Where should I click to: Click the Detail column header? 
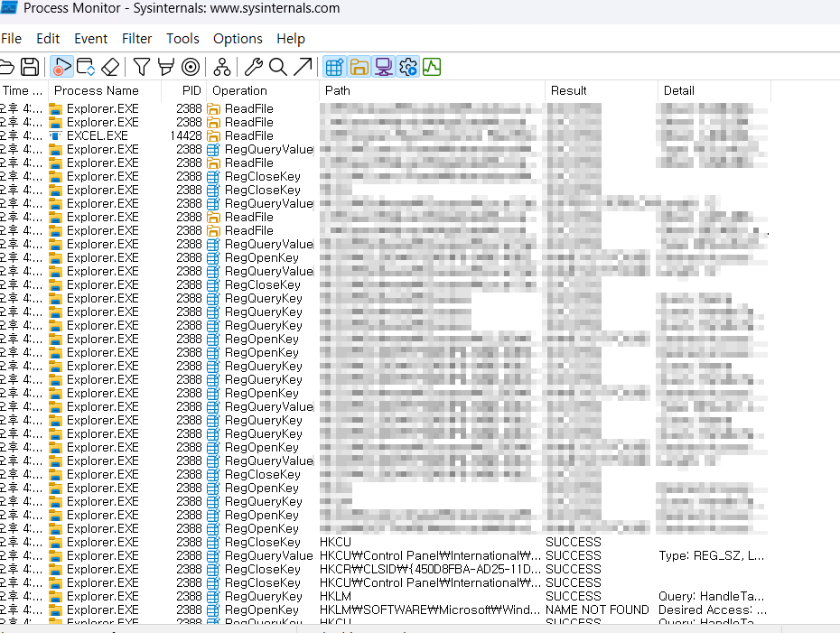714,90
